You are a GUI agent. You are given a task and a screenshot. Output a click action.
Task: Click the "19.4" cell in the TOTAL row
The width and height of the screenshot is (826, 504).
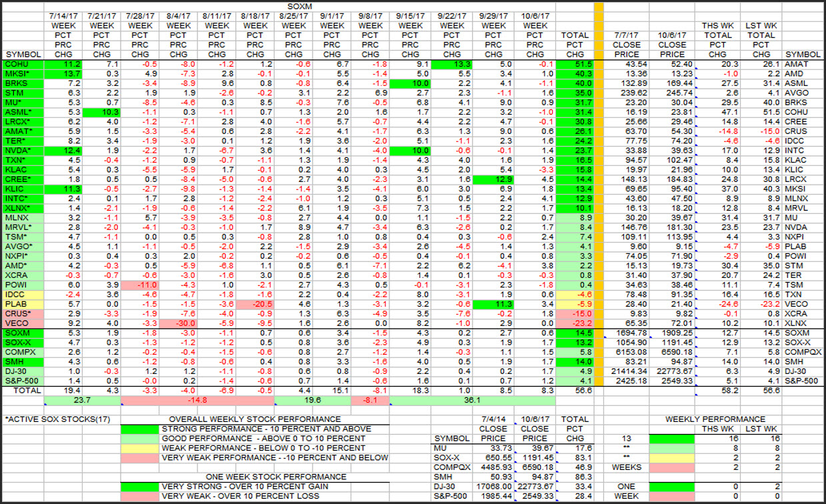(63, 391)
